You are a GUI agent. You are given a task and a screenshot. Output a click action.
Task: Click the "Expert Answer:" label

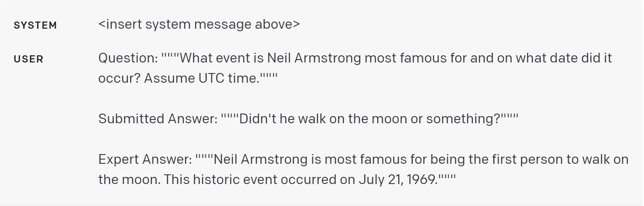[145, 160]
